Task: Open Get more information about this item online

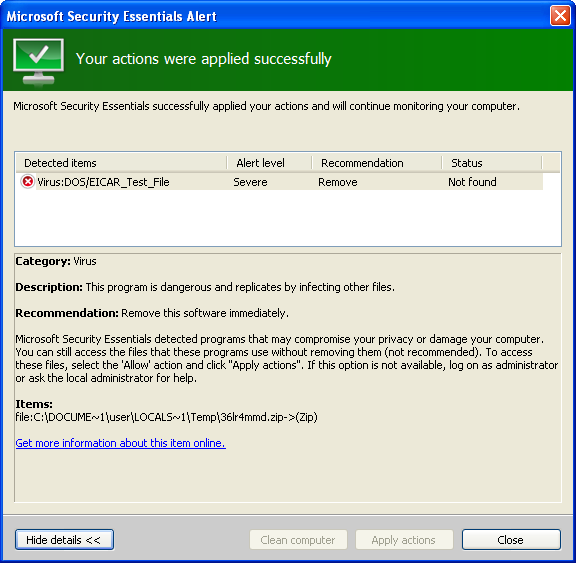Action: (120, 443)
